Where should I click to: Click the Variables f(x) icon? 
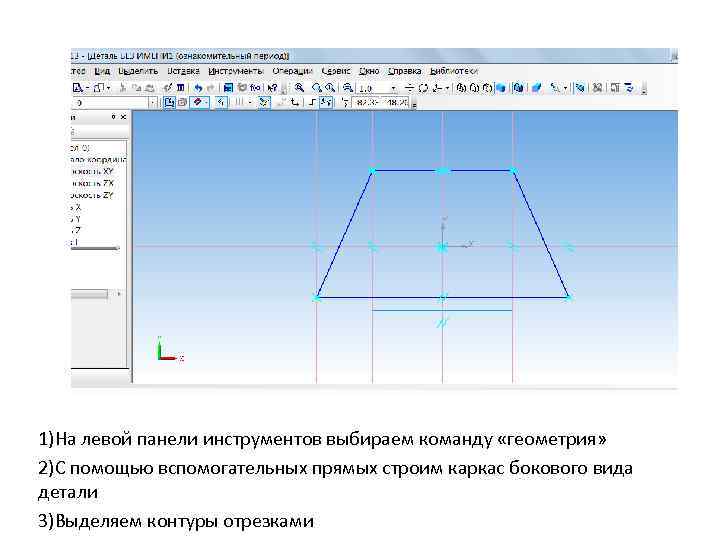[x=255, y=88]
